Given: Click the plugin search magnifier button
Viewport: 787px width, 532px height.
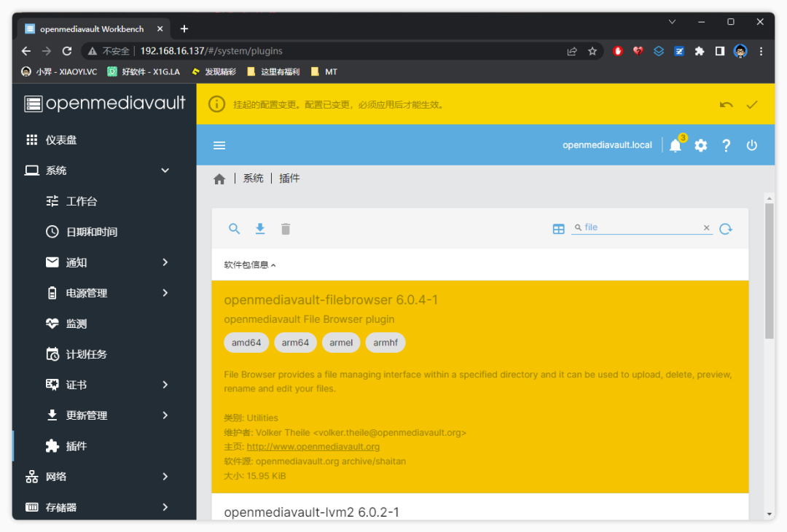Looking at the screenshot, I should (234, 229).
